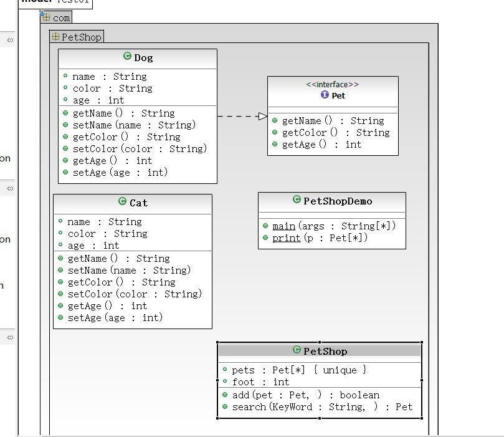
Task: Click the green dot beside the search method
Action: coord(225,406)
